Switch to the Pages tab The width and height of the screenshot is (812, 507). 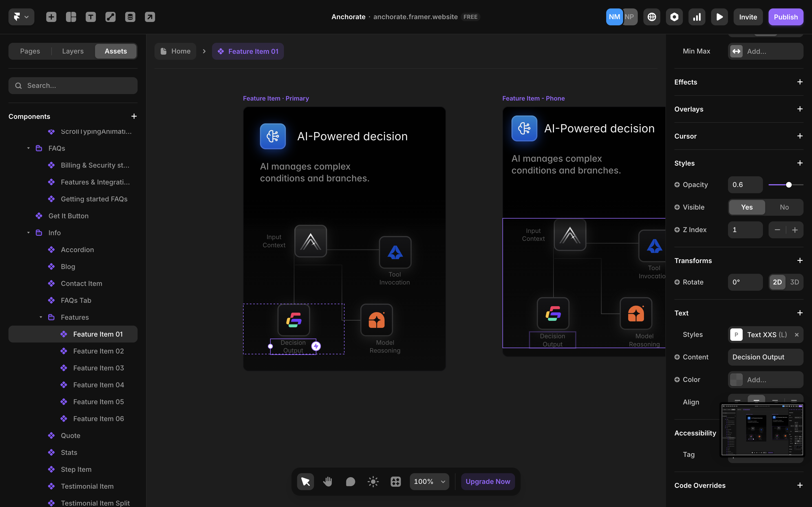click(30, 51)
